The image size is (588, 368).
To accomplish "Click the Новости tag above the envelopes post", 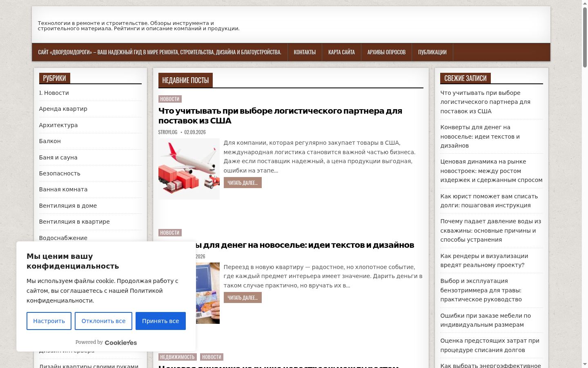I will 170,233.
